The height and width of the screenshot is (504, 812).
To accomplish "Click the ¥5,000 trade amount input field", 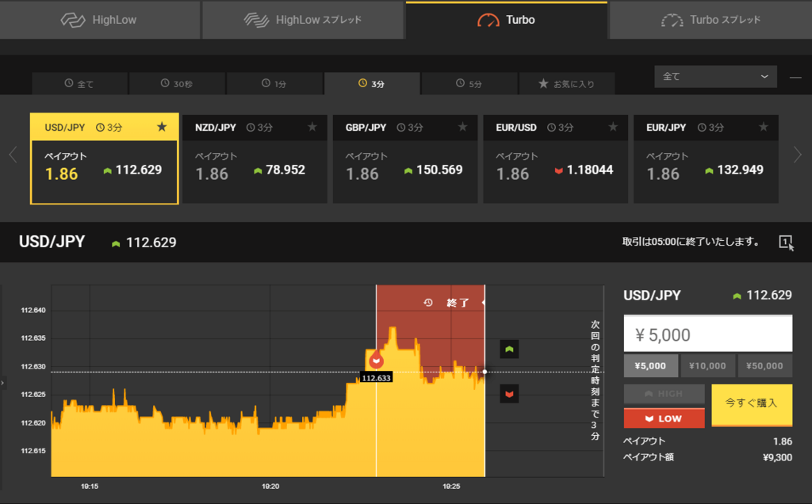I will (707, 333).
